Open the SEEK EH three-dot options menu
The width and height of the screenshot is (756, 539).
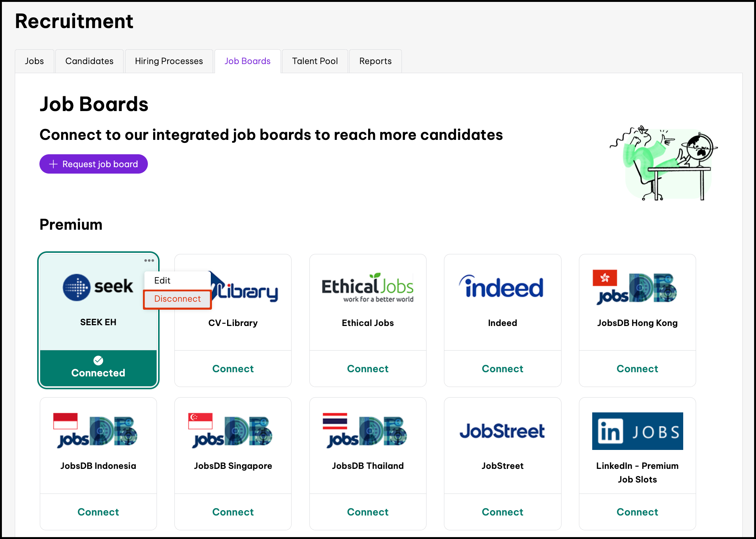[x=149, y=260]
